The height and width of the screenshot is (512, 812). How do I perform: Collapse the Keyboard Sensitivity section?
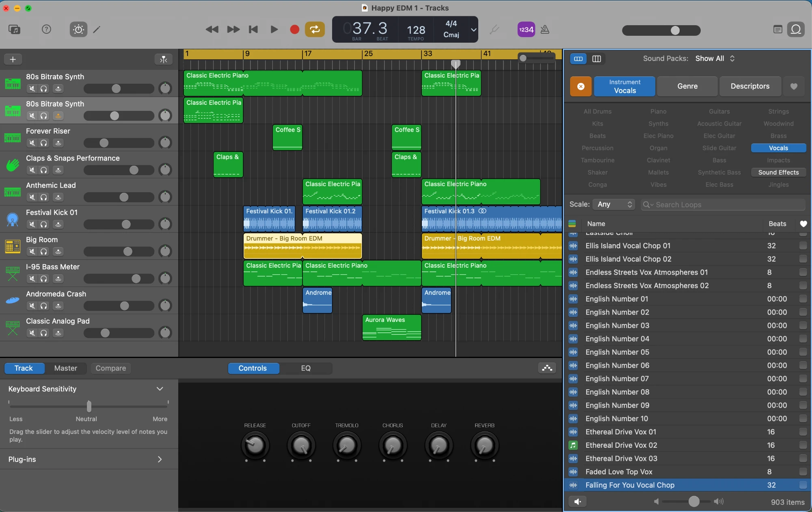click(160, 389)
